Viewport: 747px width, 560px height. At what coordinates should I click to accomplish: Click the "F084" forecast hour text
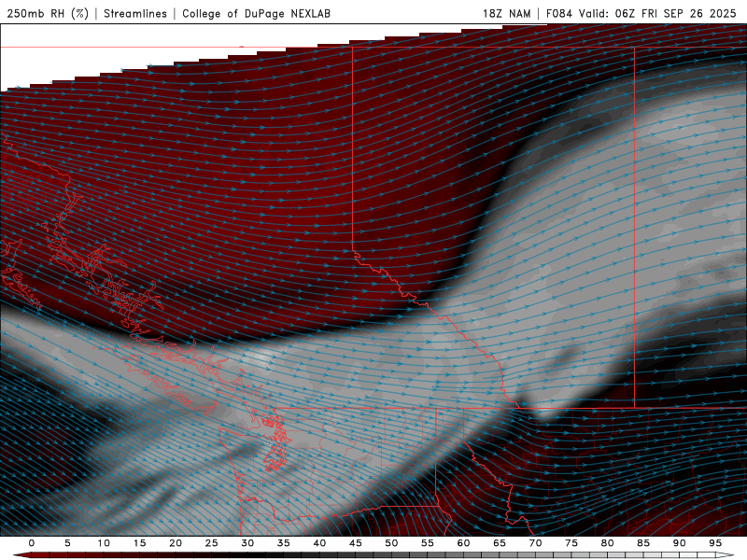(558, 13)
